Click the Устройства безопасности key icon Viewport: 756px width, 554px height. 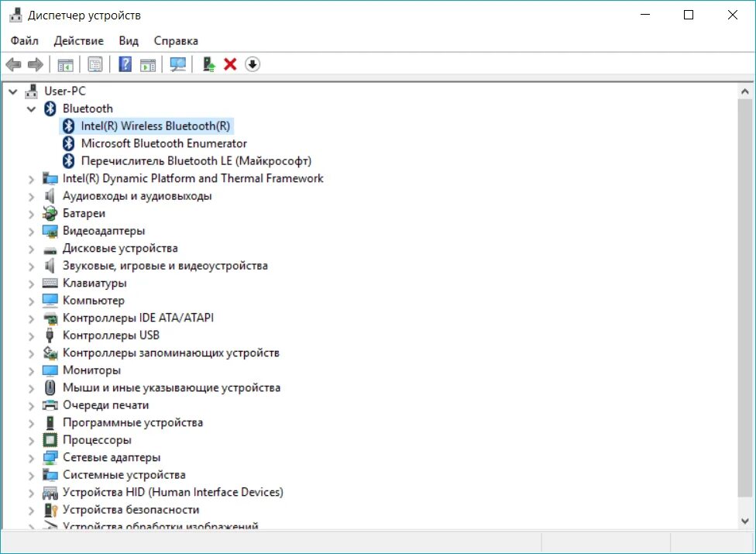(x=50, y=510)
